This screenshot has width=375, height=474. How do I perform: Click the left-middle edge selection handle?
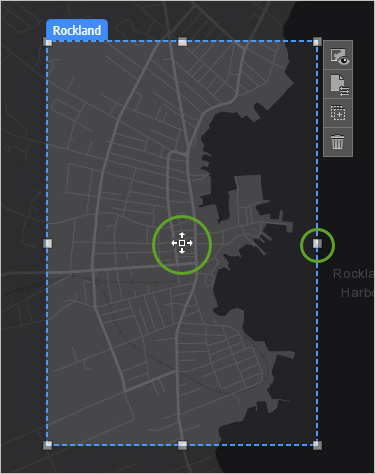pos(48,243)
